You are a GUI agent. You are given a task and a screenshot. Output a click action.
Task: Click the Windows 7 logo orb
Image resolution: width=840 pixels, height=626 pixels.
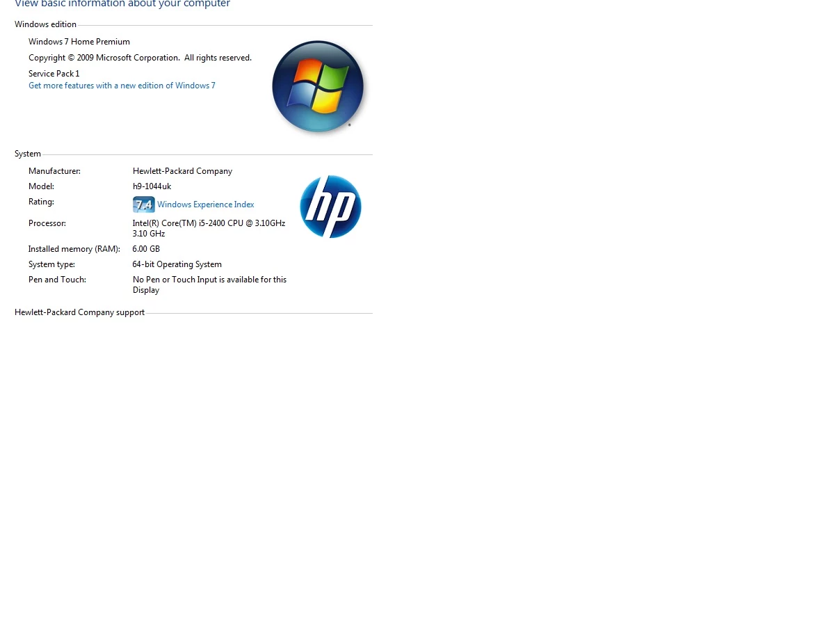tap(318, 87)
